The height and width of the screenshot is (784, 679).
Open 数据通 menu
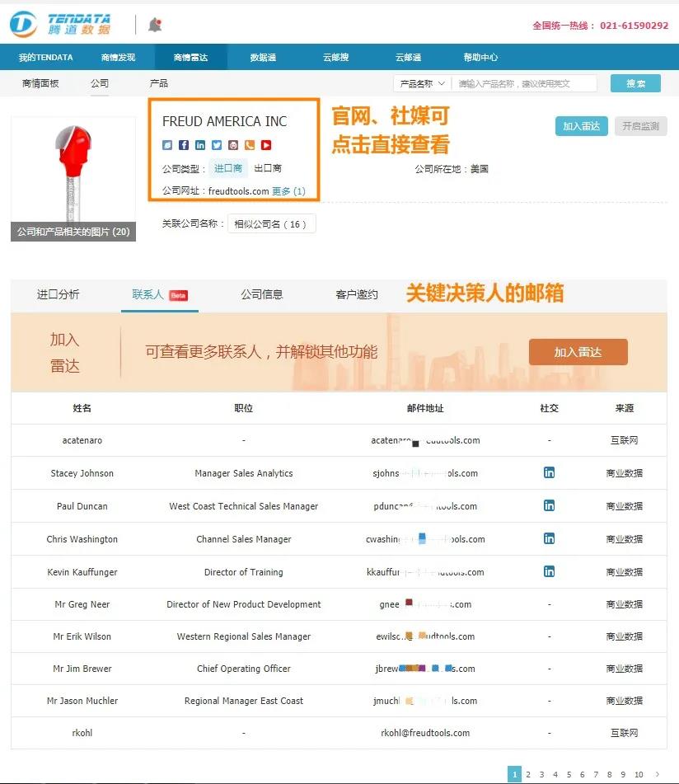pos(264,57)
